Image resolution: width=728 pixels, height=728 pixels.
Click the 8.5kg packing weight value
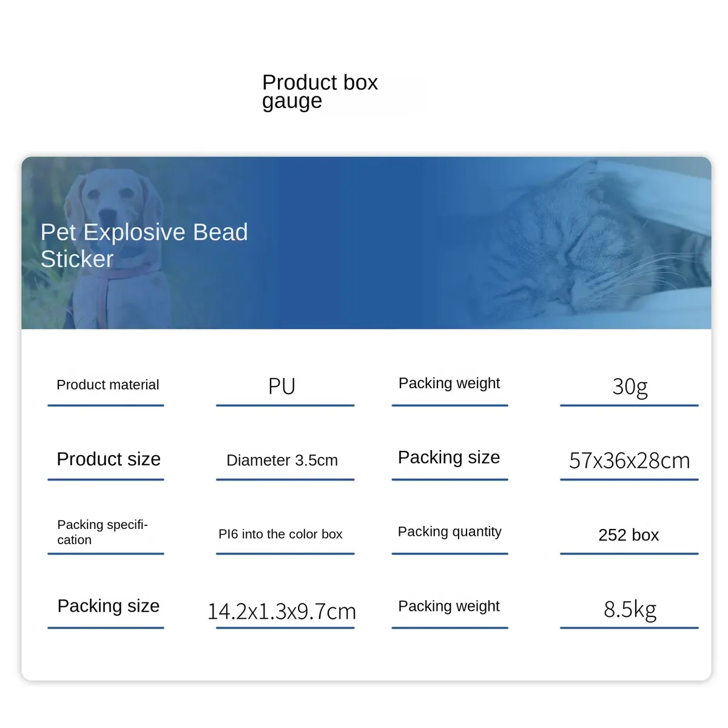[x=630, y=610]
